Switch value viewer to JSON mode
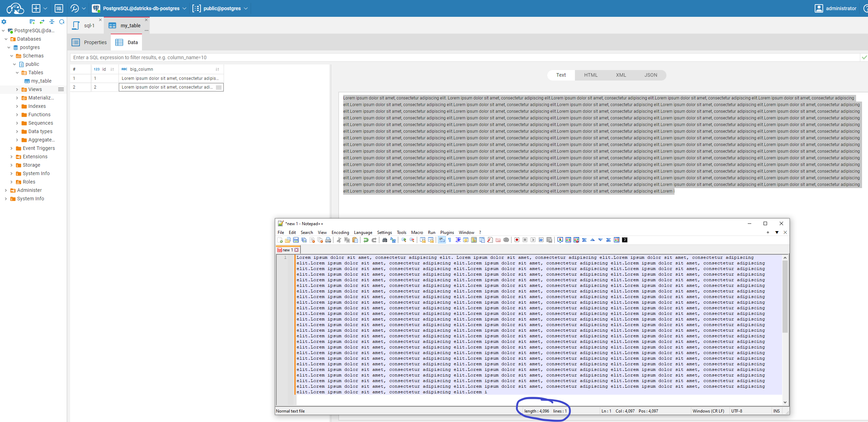Viewport: 868px width, 422px height. coord(651,75)
